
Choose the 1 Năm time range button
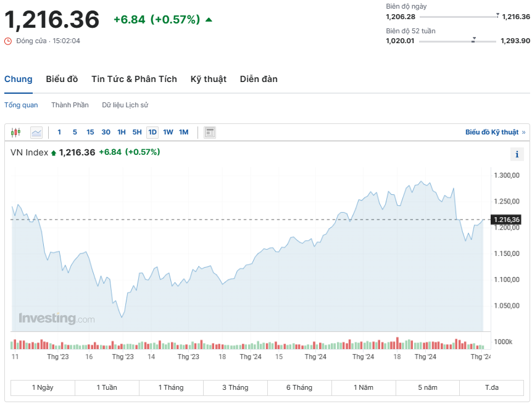pos(364,387)
